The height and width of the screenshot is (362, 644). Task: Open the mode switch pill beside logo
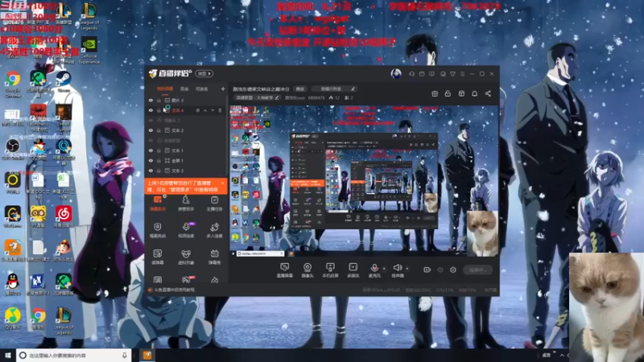pos(204,73)
